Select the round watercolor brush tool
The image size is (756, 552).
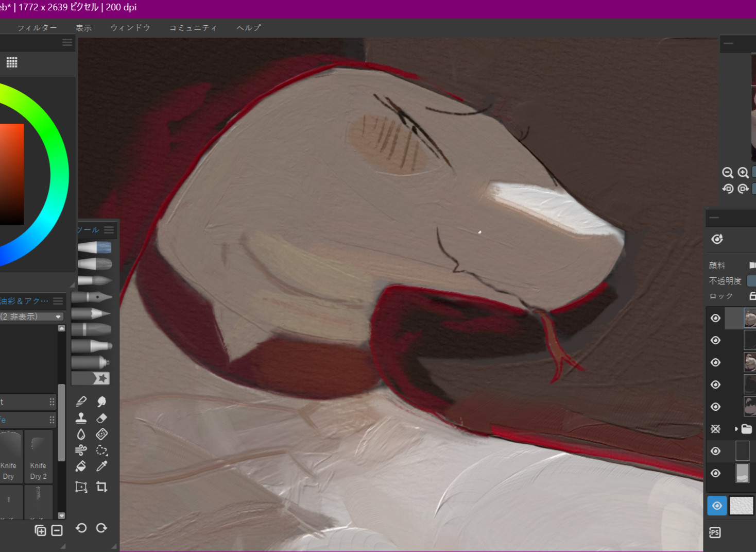(95, 280)
